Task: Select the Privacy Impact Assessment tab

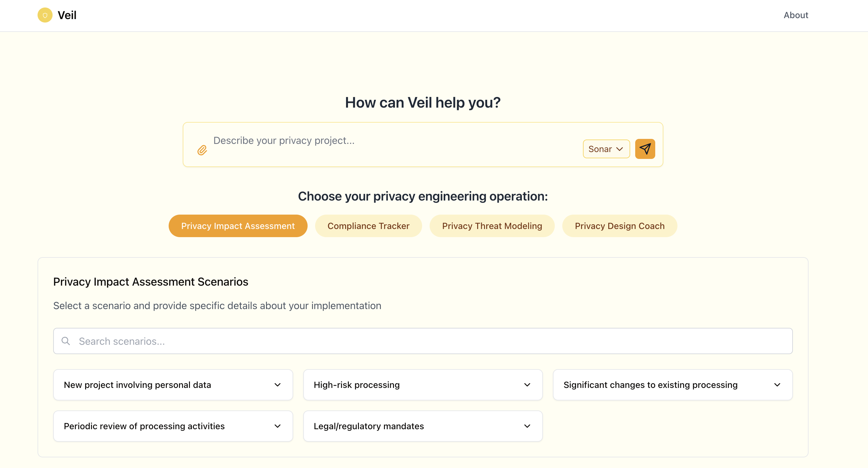Action: [x=237, y=226]
